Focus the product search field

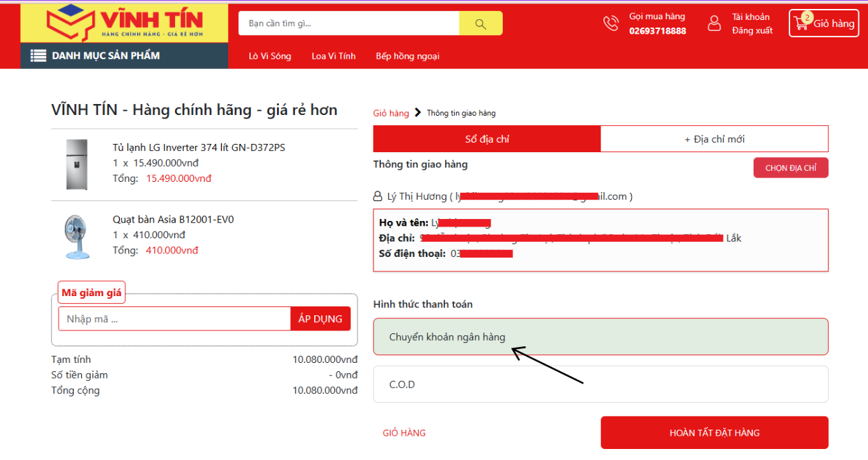coord(349,23)
